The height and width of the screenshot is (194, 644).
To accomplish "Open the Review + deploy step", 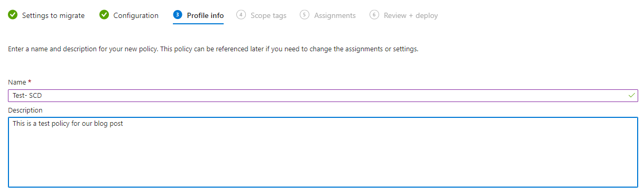I will [411, 15].
